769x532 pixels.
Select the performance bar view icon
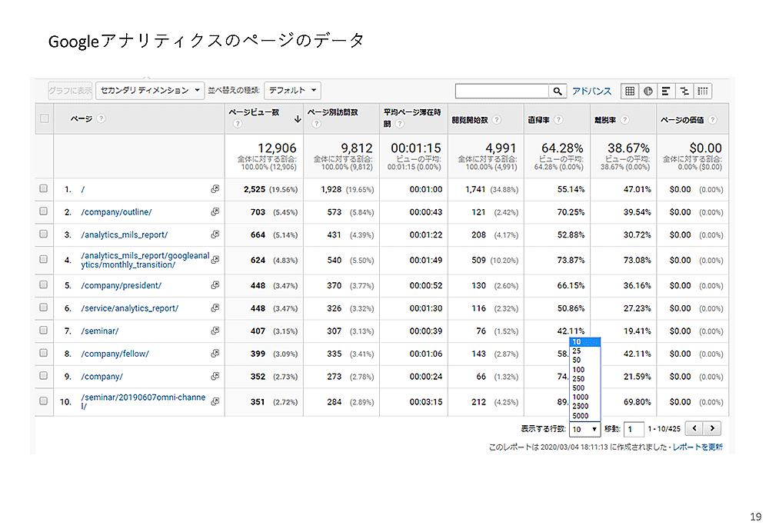click(666, 91)
